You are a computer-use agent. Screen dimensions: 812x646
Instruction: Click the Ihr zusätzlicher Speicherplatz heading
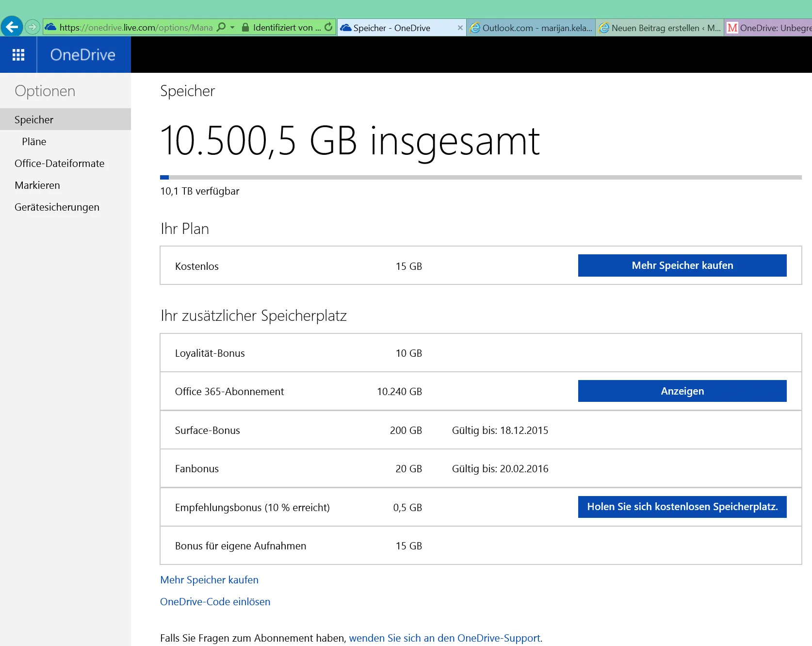[x=254, y=316]
